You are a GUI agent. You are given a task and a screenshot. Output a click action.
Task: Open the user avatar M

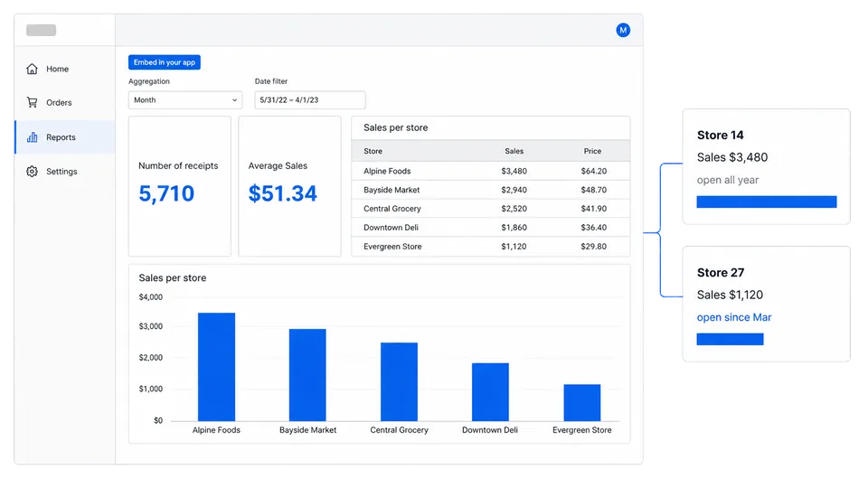tap(623, 31)
